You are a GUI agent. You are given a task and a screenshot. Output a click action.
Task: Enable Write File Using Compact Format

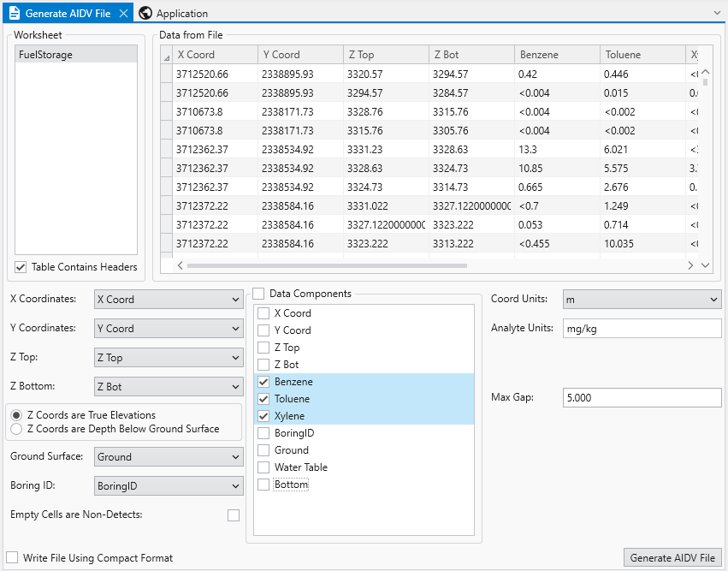coord(12,557)
